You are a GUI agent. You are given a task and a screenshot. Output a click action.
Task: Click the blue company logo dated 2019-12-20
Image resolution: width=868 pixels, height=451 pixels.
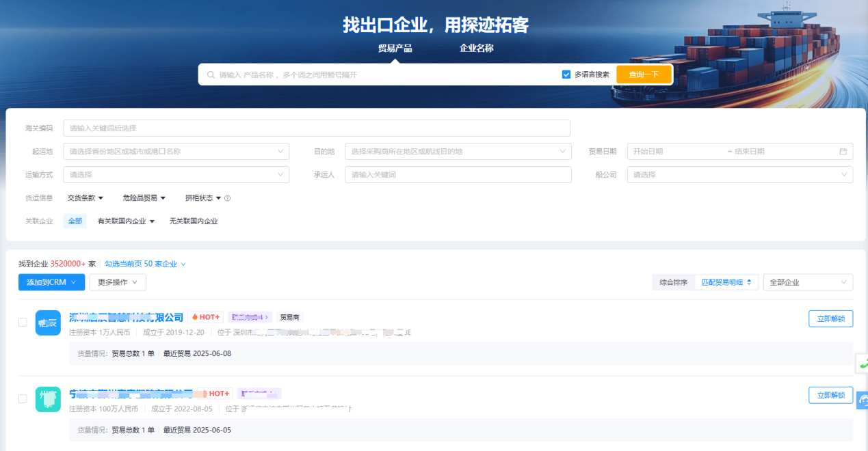(48, 323)
